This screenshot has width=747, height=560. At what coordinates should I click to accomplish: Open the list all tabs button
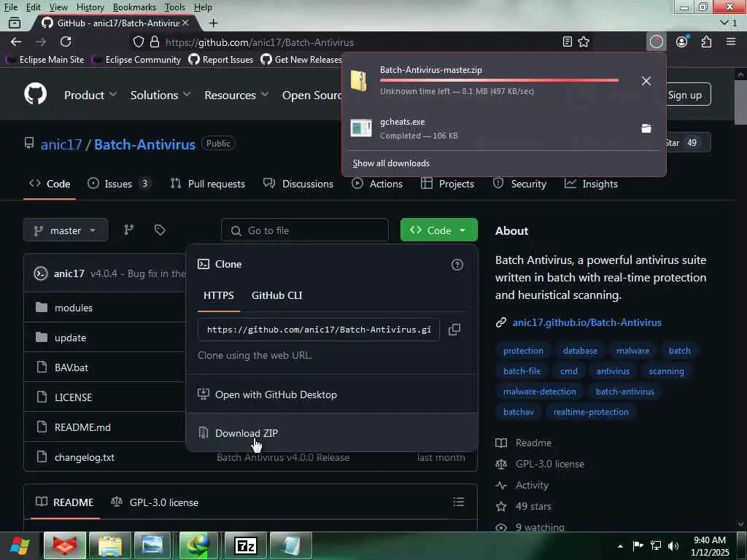(x=729, y=23)
